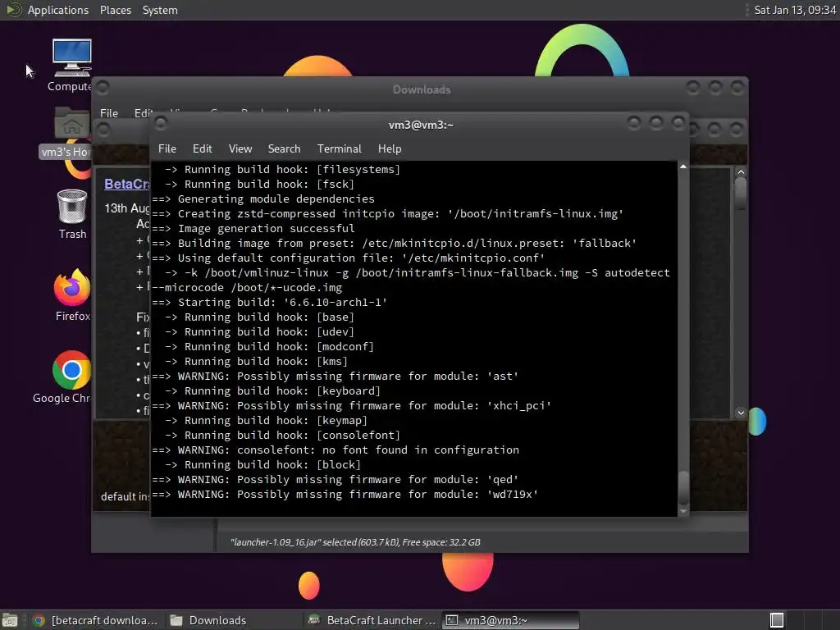Viewport: 840px width, 630px height.
Task: Click the BetaCraft changelog scroll down arrow
Action: pyautogui.click(x=741, y=413)
